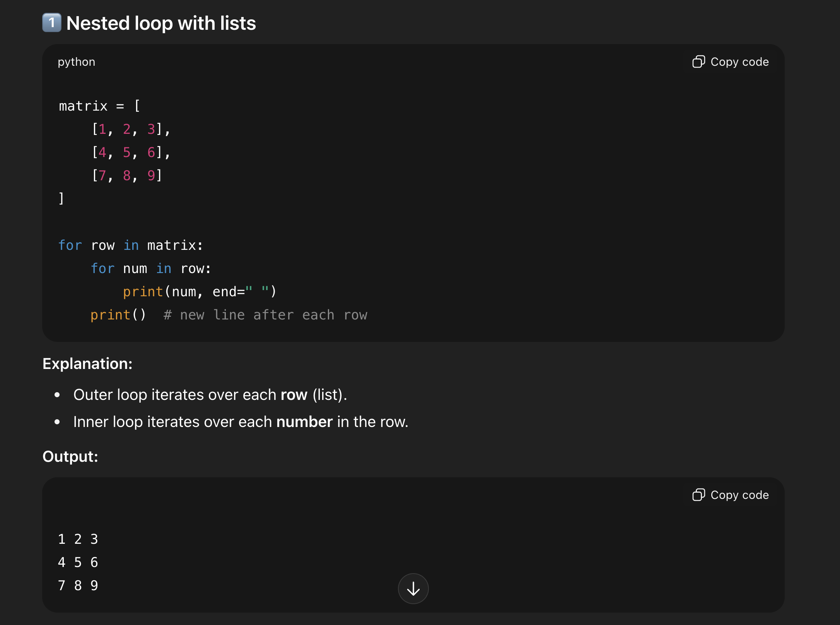
Task: Click the 'matrix = [' code line
Action: point(99,106)
